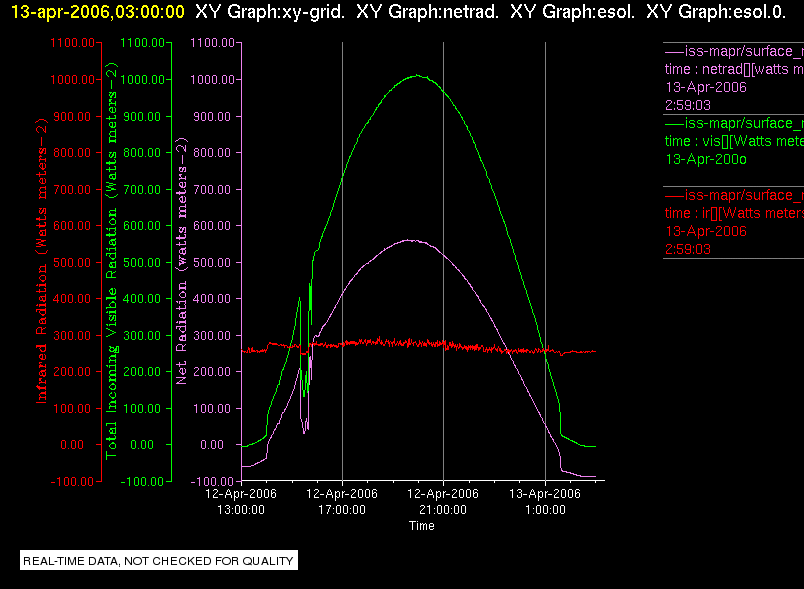Click the pink axis 0.00 tick label
This screenshot has height=589, width=804.
[x=212, y=444]
